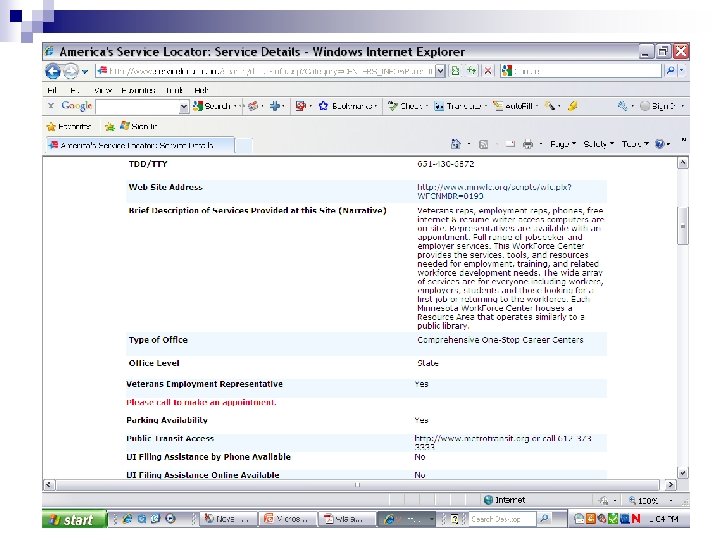Open the File menu
The image size is (720, 540).
click(x=52, y=90)
